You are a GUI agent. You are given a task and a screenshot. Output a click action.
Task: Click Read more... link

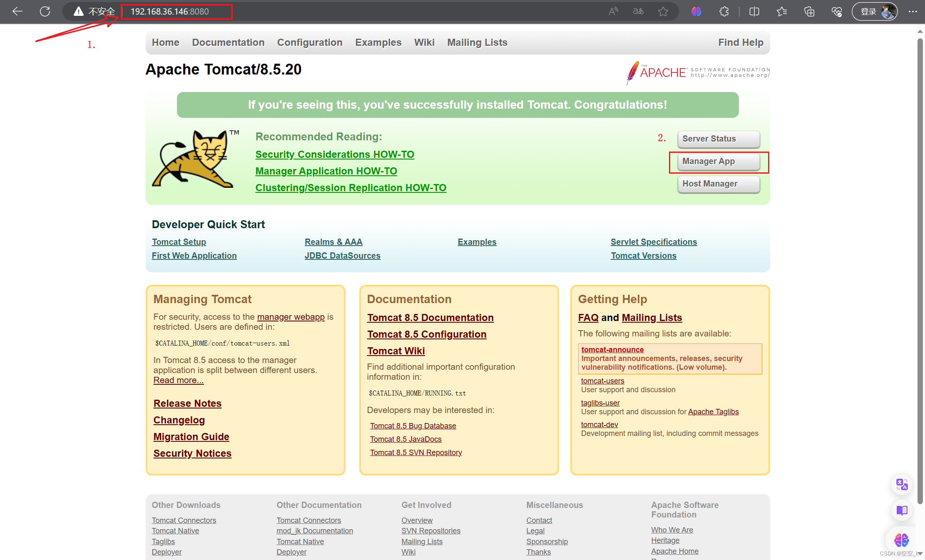(x=179, y=380)
